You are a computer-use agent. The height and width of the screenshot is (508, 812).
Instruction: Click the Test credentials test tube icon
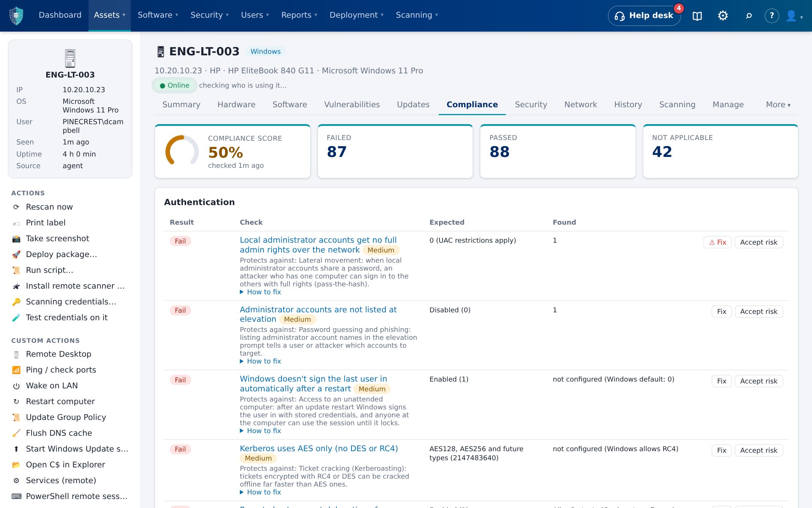16,318
